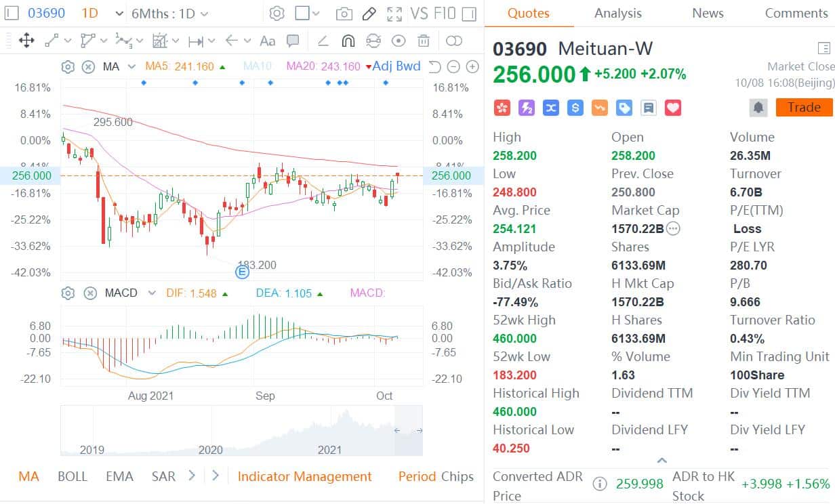Select the pencil draw tool

(x=369, y=14)
